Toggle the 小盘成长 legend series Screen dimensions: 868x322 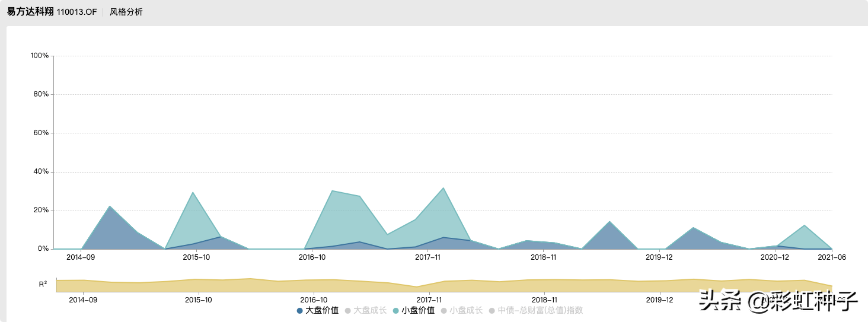(462, 310)
